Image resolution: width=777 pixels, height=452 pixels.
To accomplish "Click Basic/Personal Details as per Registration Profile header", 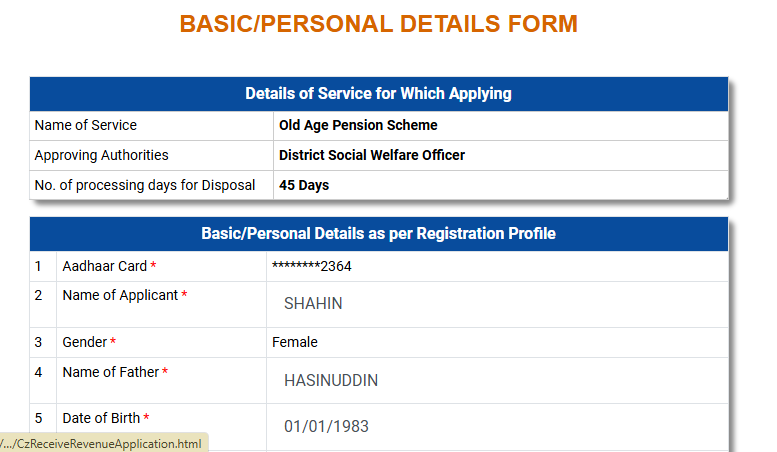I will 379,234.
